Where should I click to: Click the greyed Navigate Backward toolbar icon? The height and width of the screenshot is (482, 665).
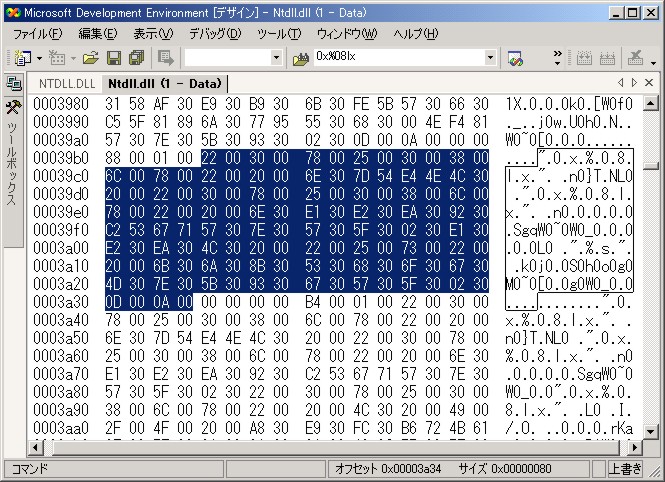point(165,58)
